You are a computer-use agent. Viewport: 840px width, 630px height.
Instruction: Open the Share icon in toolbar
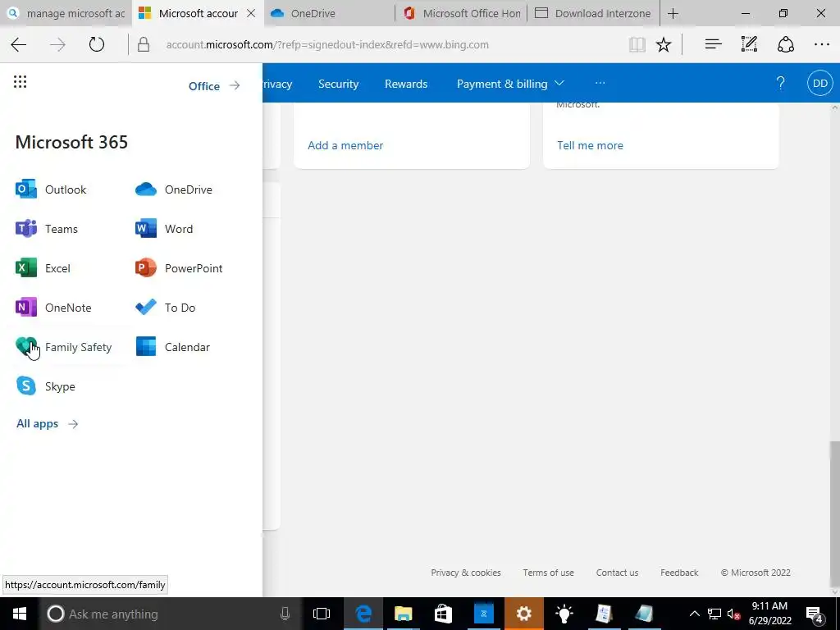coord(785,44)
